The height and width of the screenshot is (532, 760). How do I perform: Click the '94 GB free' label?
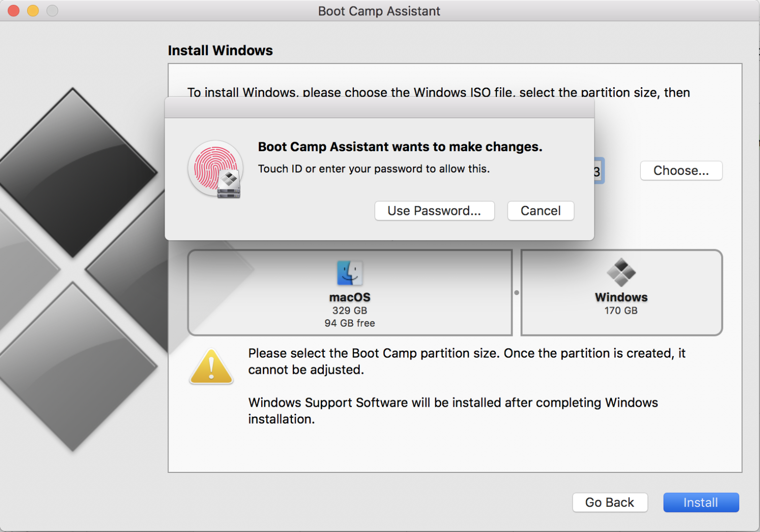click(x=350, y=323)
